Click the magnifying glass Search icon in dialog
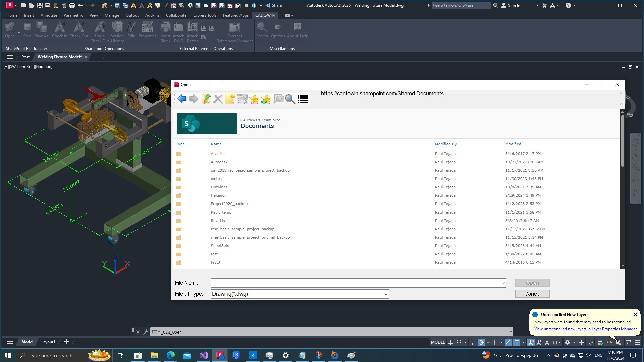This screenshot has height=362, width=644. [x=290, y=99]
